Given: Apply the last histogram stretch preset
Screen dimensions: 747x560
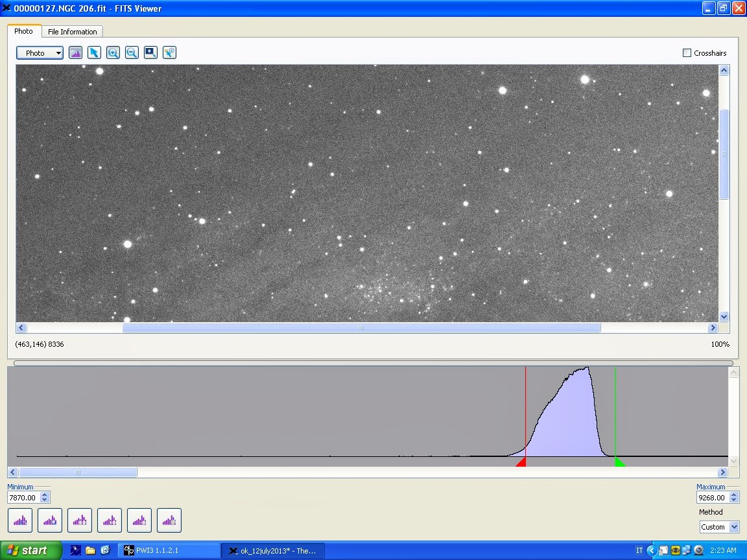Looking at the screenshot, I should click(x=169, y=520).
